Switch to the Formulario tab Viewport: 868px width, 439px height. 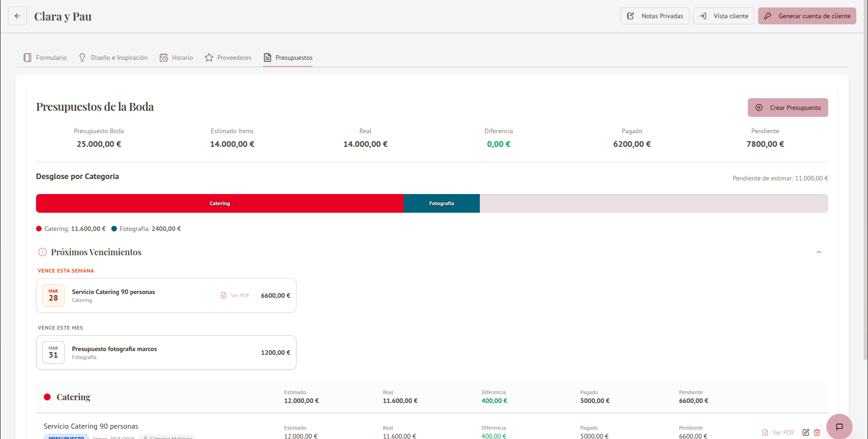coord(45,58)
